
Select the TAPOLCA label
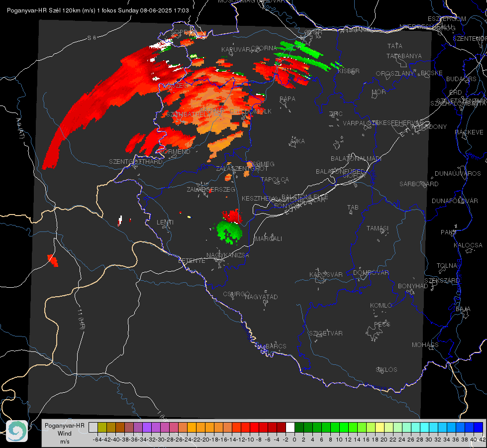pyautogui.click(x=275, y=179)
